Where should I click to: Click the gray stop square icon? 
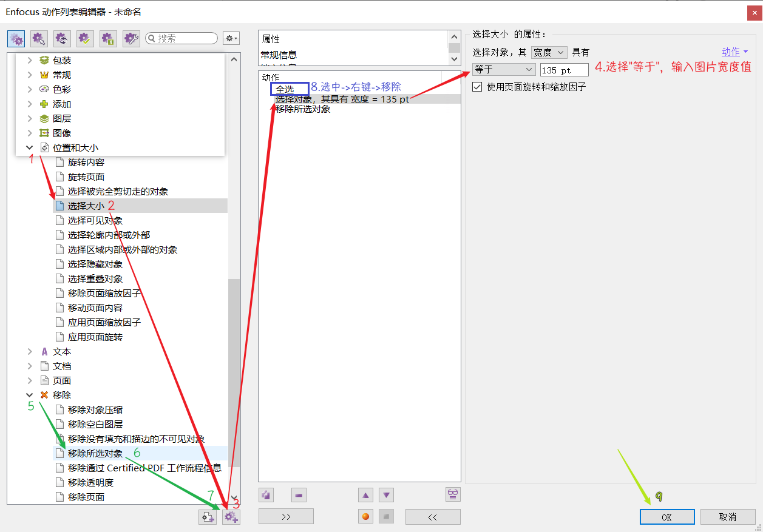387,517
